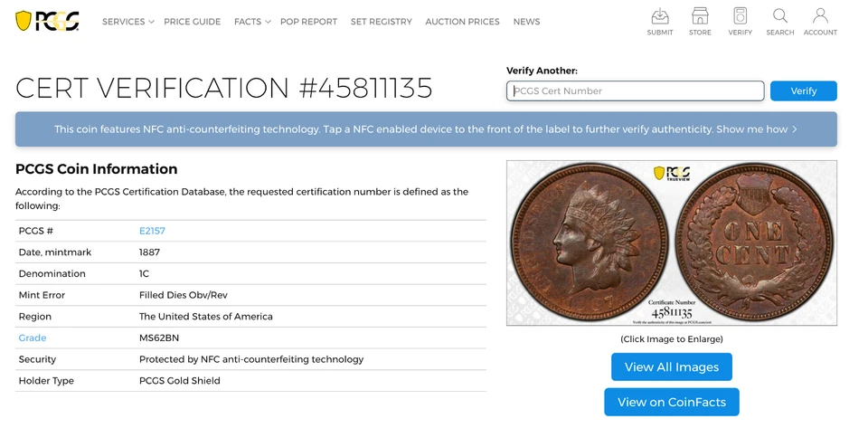Click the (Click Image to Enlarge) caption
868x428 pixels.
(x=672, y=338)
